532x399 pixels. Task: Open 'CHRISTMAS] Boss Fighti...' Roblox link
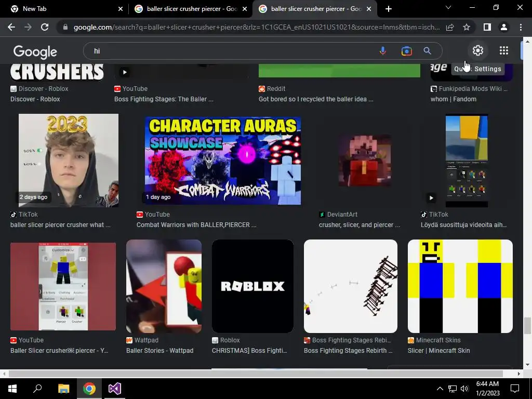pyautogui.click(x=249, y=351)
